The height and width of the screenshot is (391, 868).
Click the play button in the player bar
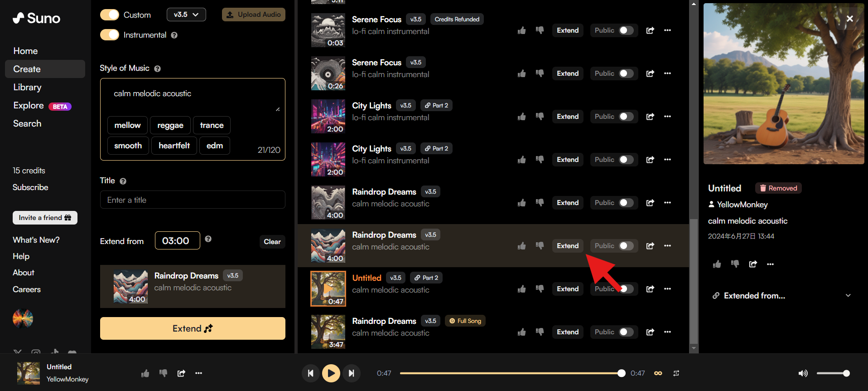point(331,373)
